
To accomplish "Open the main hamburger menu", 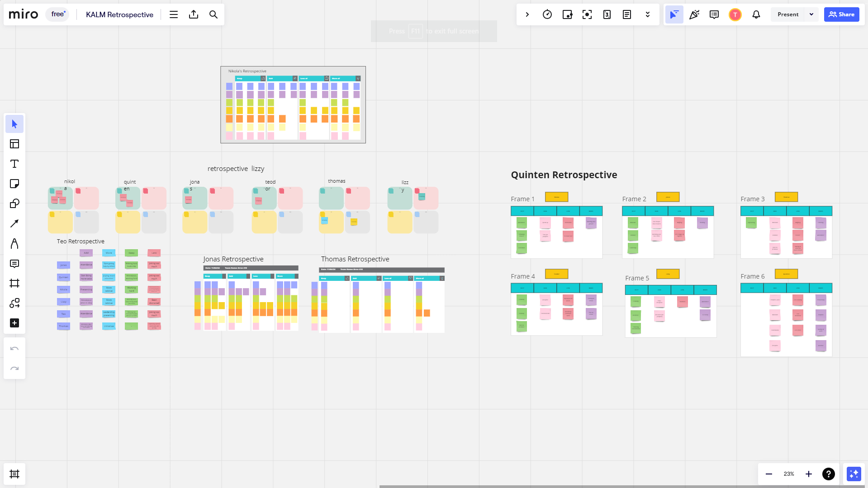I will (174, 14).
